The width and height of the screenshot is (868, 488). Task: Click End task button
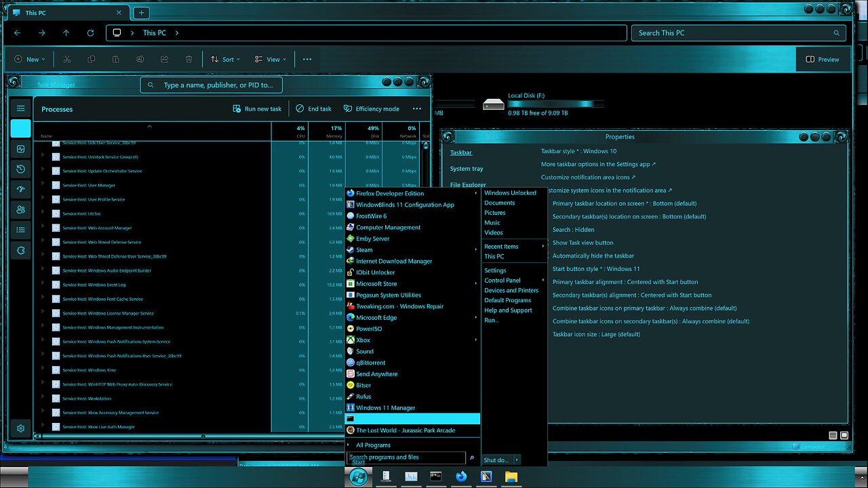click(x=314, y=108)
